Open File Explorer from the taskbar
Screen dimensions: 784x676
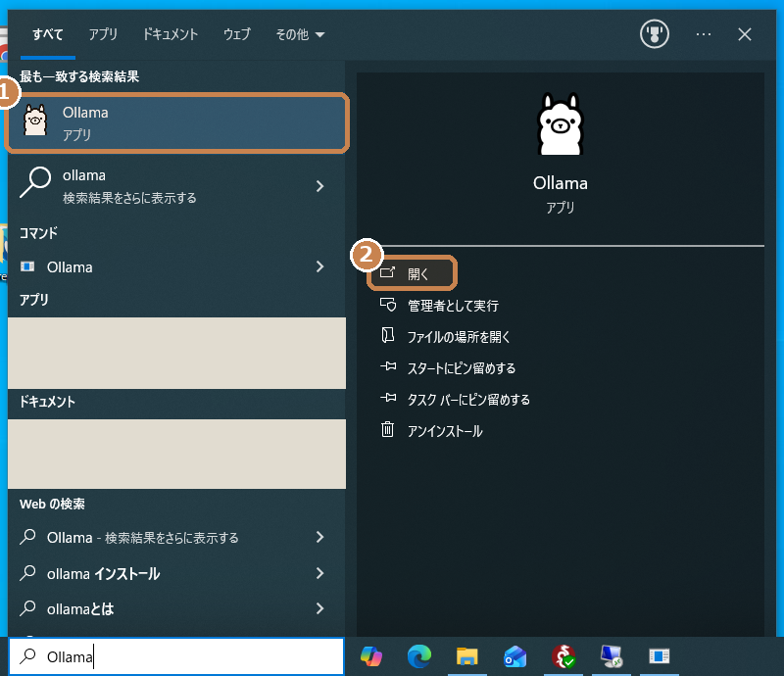pyautogui.click(x=467, y=656)
